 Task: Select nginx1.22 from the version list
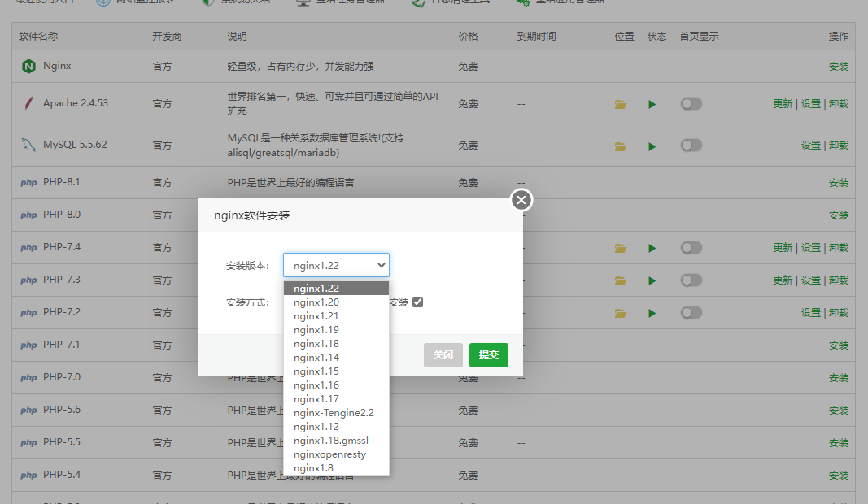[x=336, y=289]
